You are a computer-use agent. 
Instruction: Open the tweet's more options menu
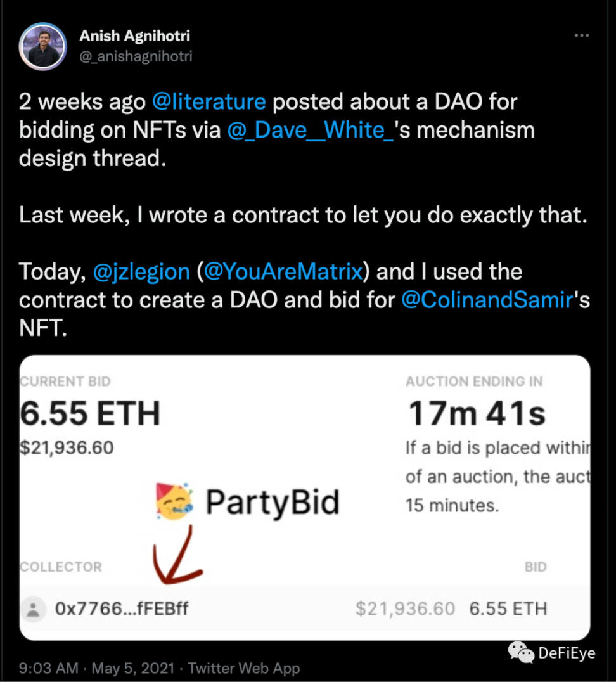(x=581, y=36)
